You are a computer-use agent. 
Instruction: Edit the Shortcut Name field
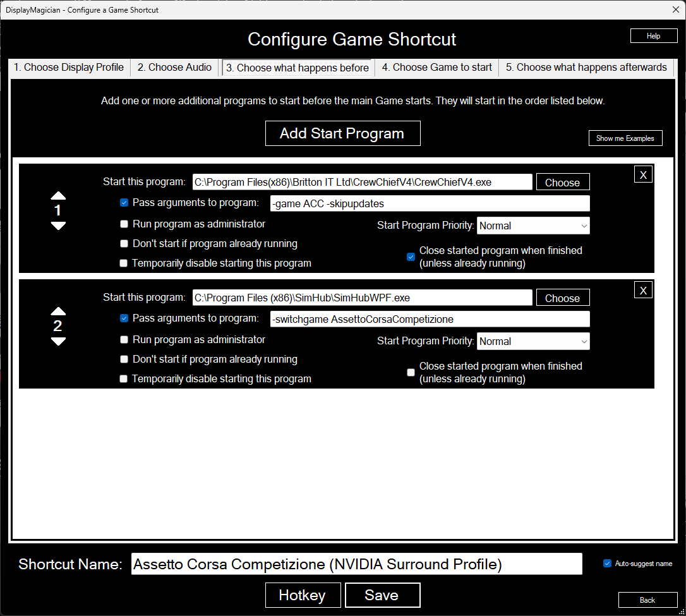pos(356,564)
